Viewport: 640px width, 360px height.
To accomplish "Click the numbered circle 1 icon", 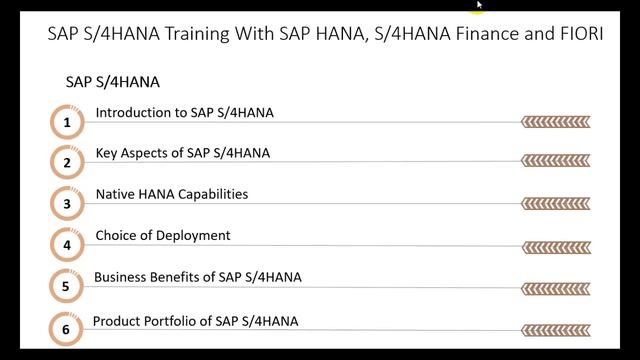I will [x=67, y=122].
